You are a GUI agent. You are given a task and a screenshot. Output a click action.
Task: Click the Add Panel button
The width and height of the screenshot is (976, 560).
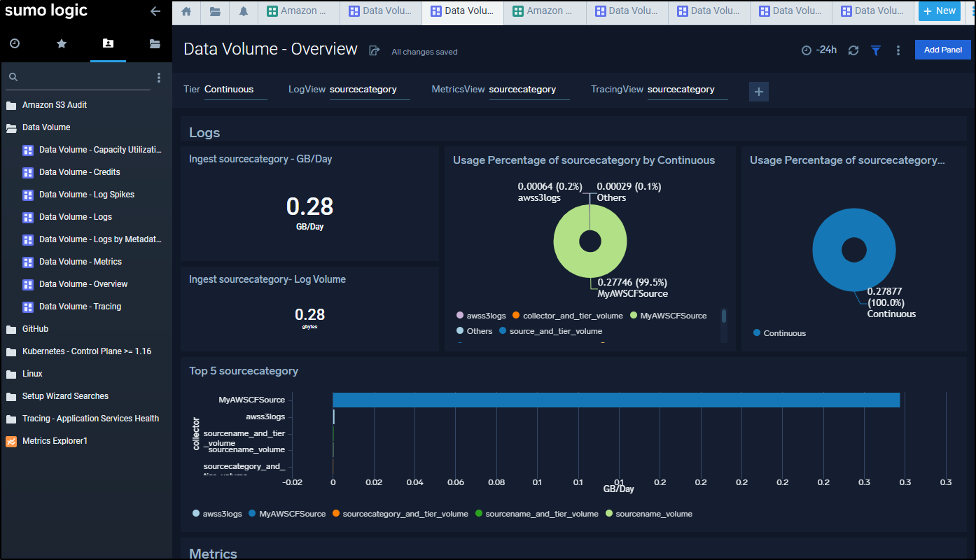coord(943,50)
